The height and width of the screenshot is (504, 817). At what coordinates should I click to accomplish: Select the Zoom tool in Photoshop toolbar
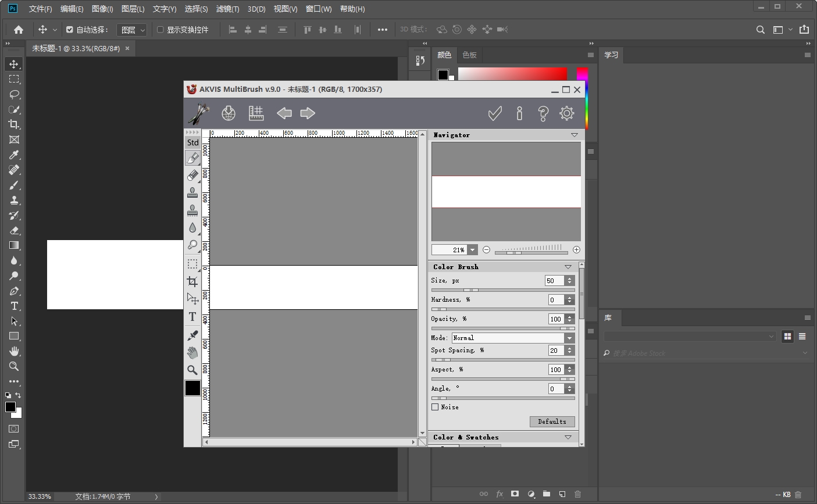14,366
